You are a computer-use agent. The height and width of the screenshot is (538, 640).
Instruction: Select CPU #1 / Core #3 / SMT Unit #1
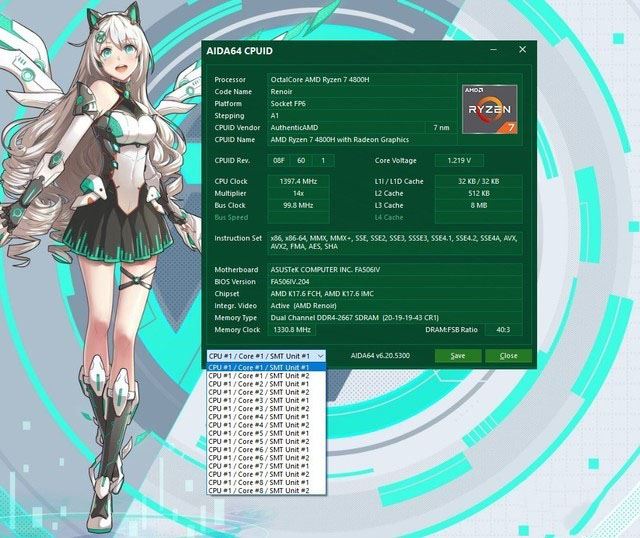pyautogui.click(x=267, y=400)
